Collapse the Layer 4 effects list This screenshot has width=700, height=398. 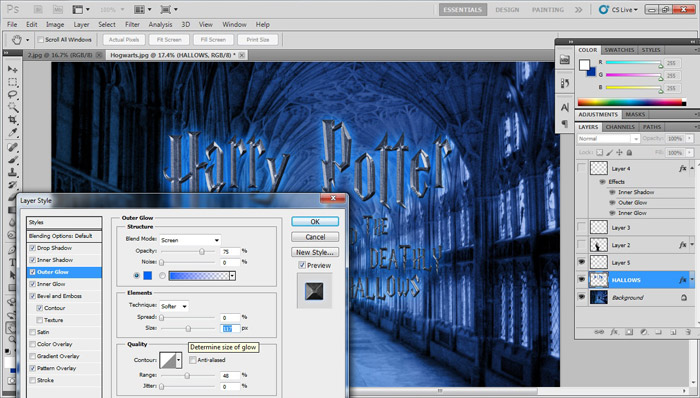[x=692, y=169]
